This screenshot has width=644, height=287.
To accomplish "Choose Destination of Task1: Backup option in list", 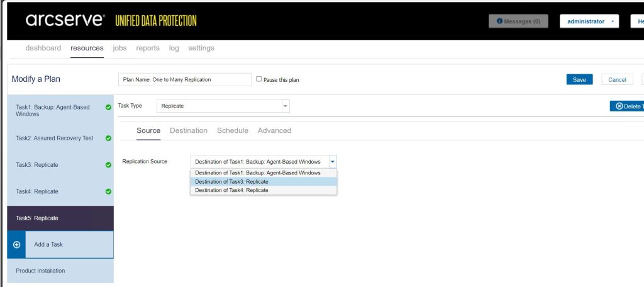I will (264, 173).
